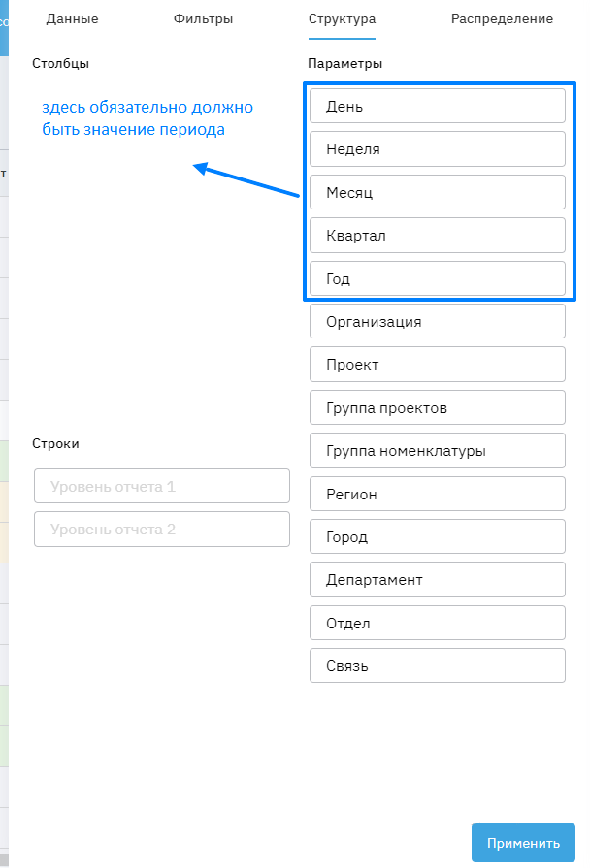
Task: Click the Применить button
Action: 523,843
